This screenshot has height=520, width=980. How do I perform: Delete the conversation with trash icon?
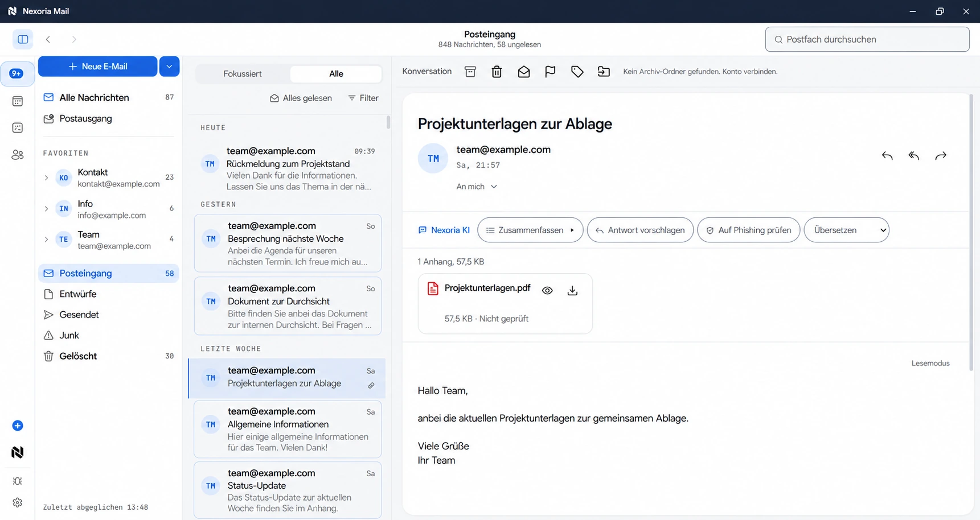tap(497, 72)
